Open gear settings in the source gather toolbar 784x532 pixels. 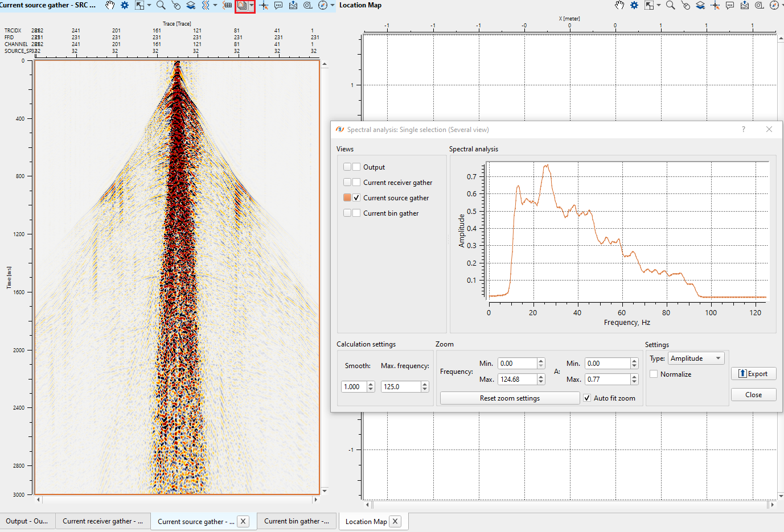125,5
